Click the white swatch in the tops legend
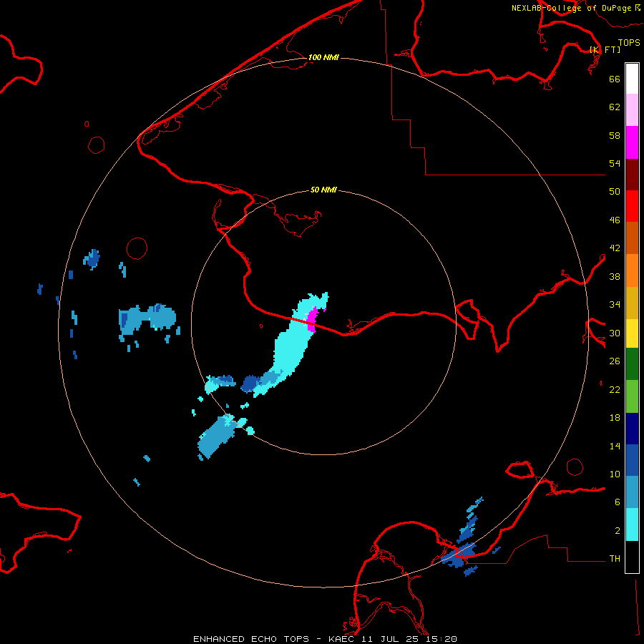This screenshot has height=644, width=644. click(x=632, y=79)
